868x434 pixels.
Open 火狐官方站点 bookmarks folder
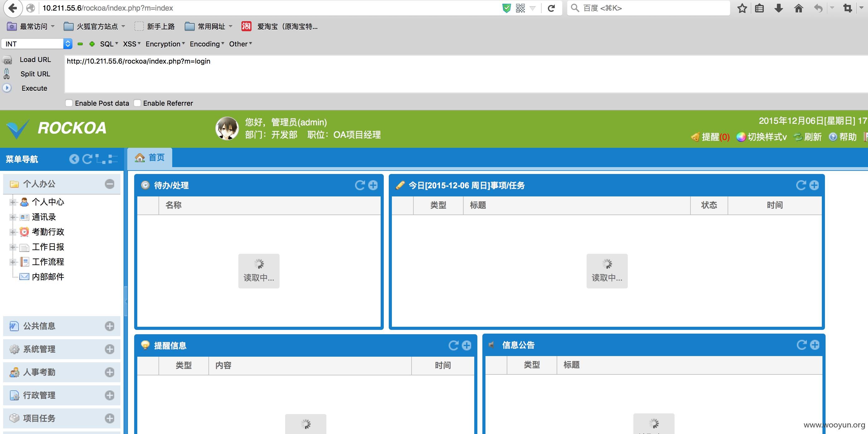pos(94,26)
